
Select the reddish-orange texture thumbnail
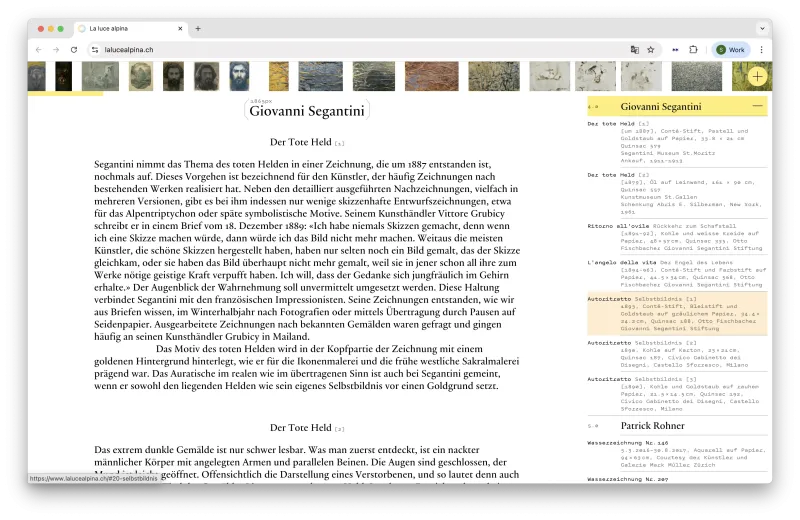click(x=431, y=76)
